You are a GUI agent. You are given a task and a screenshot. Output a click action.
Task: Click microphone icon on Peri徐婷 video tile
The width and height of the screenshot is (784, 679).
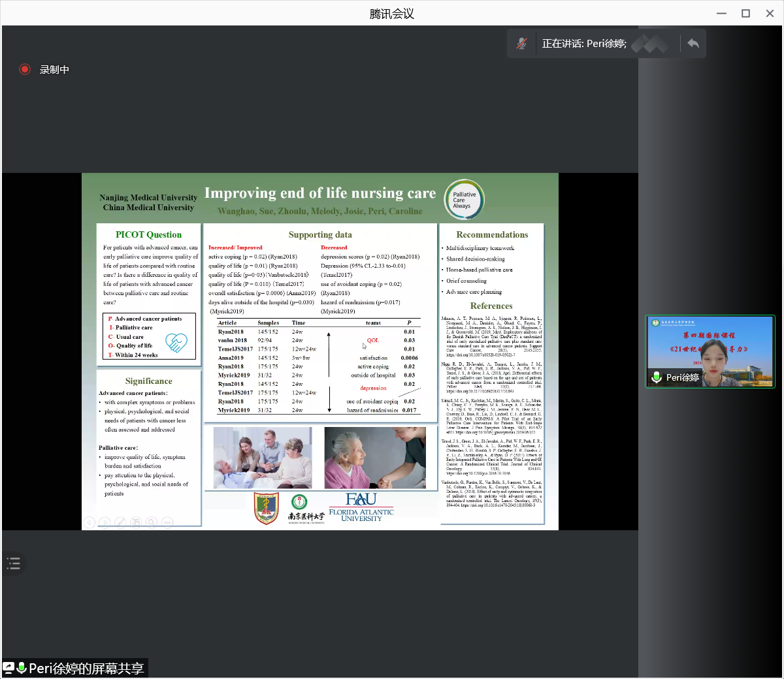pos(657,377)
